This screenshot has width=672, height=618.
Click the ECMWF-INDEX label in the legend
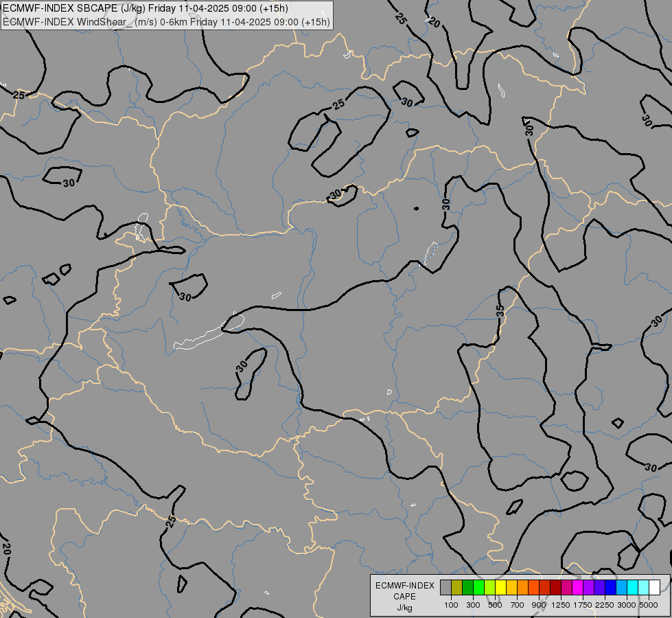[x=404, y=586]
